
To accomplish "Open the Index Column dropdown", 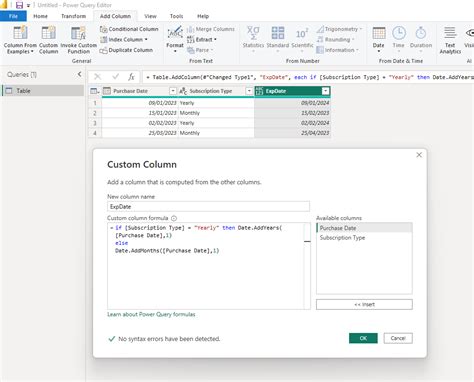I will click(x=124, y=39).
